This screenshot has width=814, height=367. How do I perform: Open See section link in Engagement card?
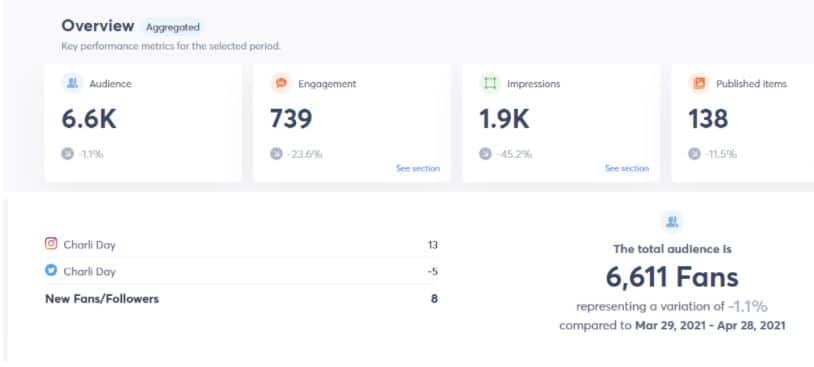tap(418, 168)
